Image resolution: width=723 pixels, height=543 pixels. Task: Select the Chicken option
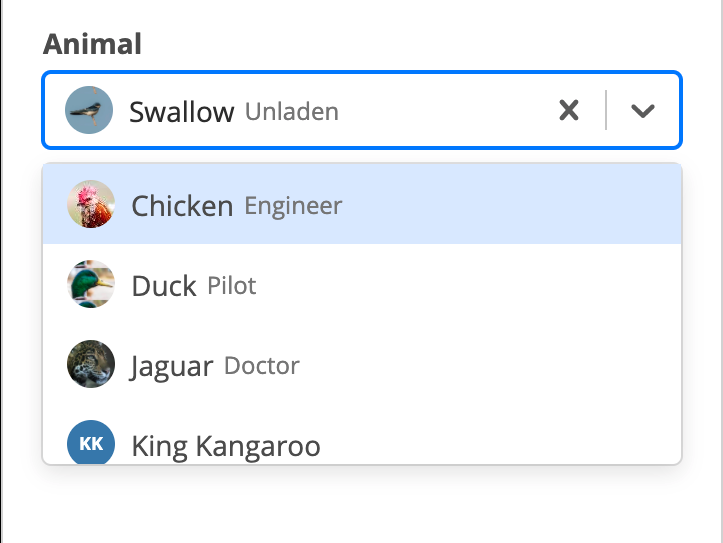click(x=182, y=206)
